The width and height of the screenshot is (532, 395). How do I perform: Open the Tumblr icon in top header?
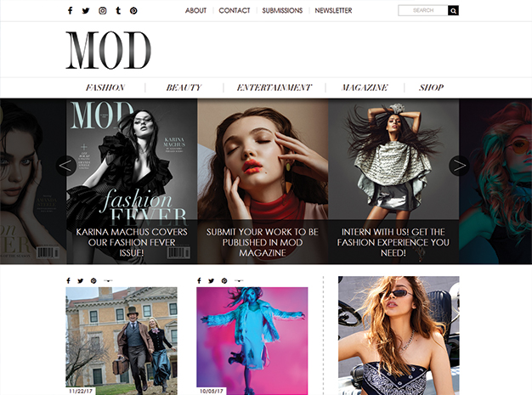pyautogui.click(x=118, y=10)
